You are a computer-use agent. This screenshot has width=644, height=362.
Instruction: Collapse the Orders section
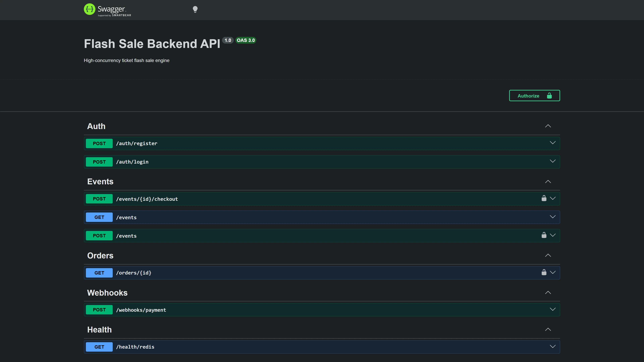pyautogui.click(x=548, y=256)
